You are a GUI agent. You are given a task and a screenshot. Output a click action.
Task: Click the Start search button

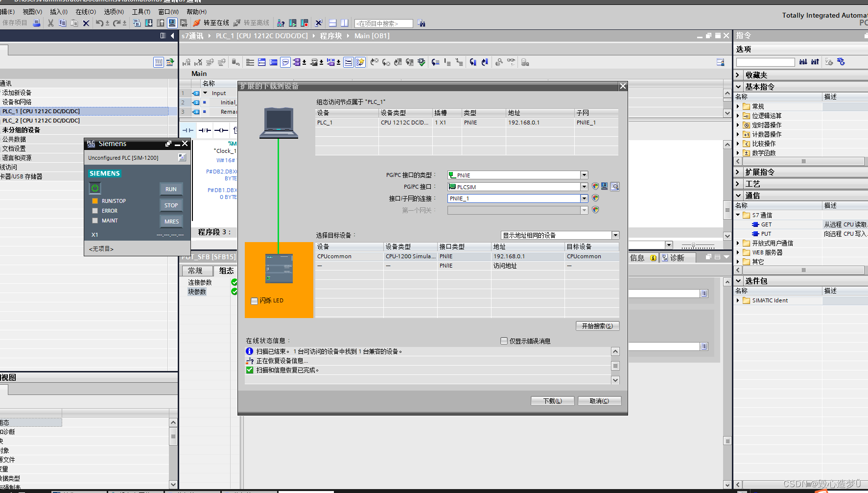597,326
